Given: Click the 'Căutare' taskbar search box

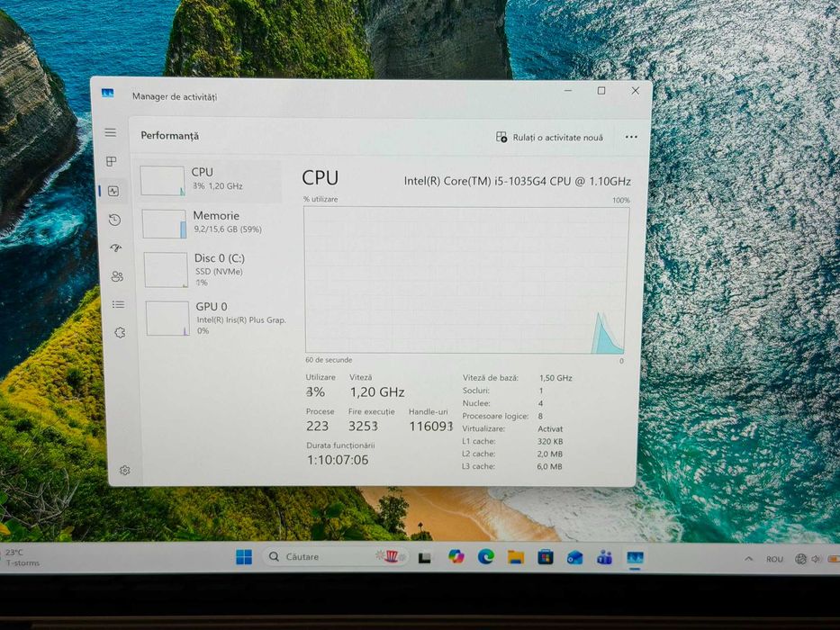Looking at the screenshot, I should [335, 556].
